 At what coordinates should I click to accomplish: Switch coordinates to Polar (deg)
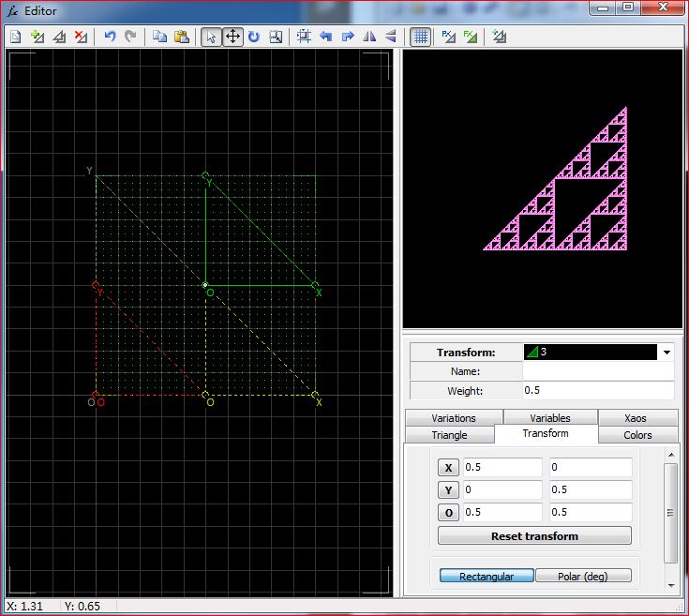pyautogui.click(x=583, y=576)
